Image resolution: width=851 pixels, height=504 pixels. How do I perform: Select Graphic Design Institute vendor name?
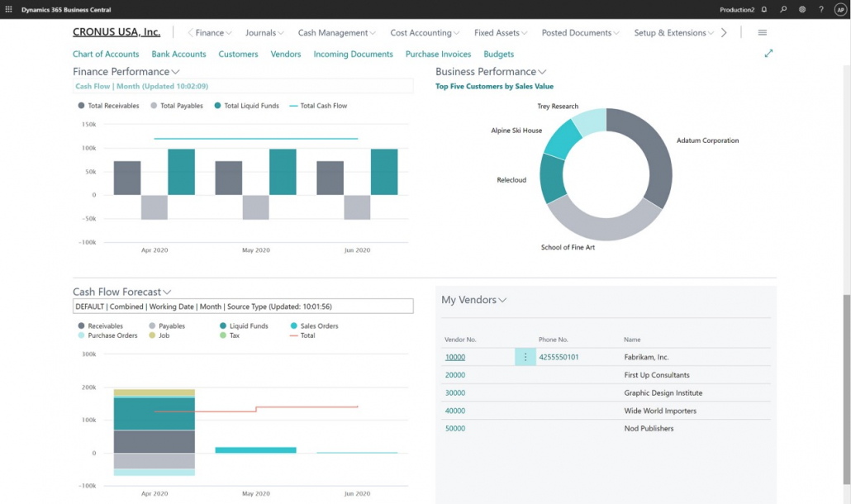point(663,392)
